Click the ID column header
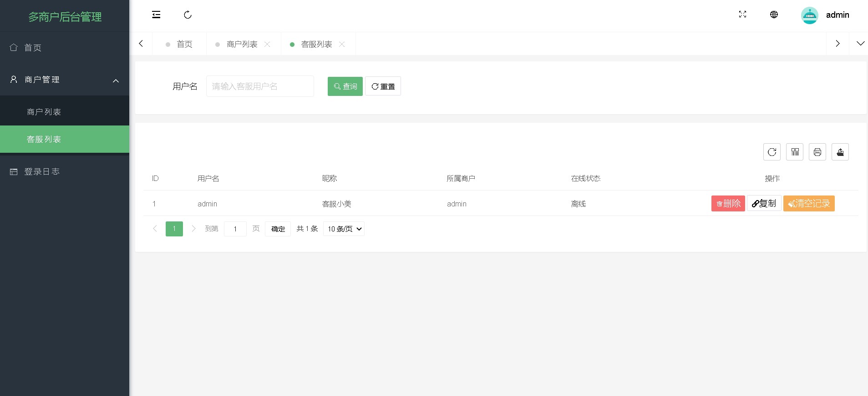The image size is (868, 396). coord(155,178)
